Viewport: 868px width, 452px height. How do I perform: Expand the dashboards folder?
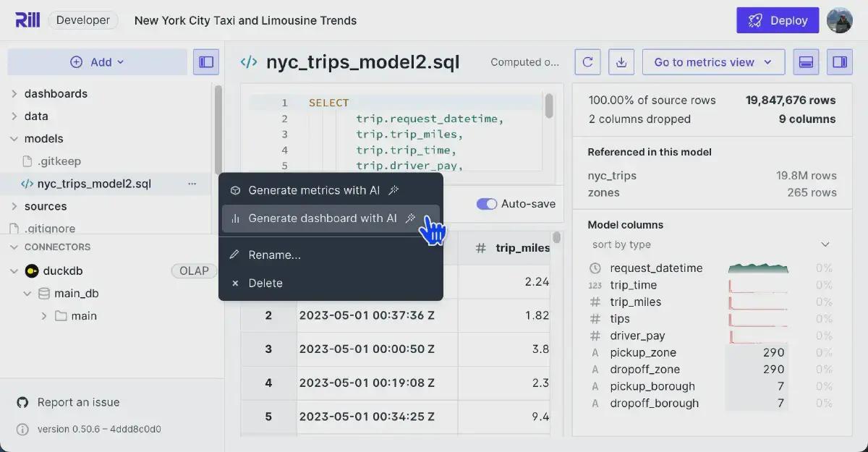(x=14, y=94)
